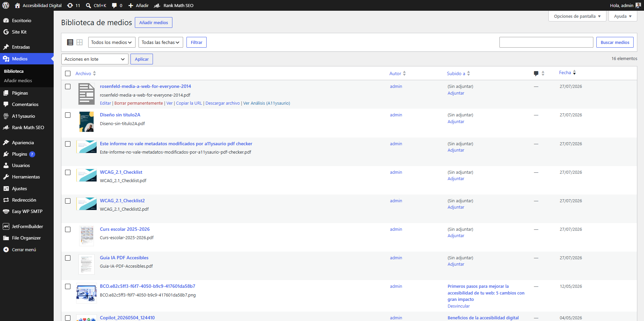Sort the table by Archivo
The width and height of the screenshot is (644, 321).
(86, 73)
